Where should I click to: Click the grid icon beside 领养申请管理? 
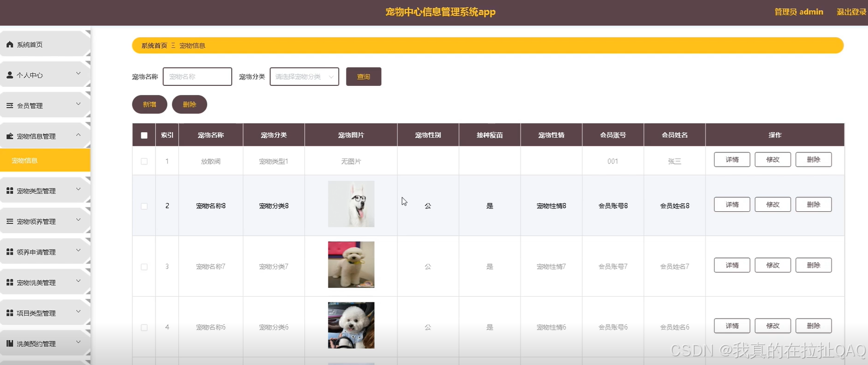click(x=10, y=252)
